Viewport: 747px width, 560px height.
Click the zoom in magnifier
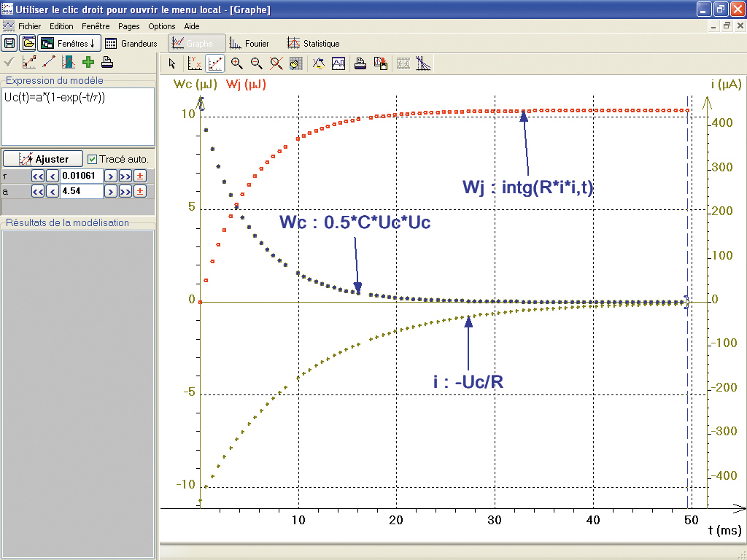(237, 63)
